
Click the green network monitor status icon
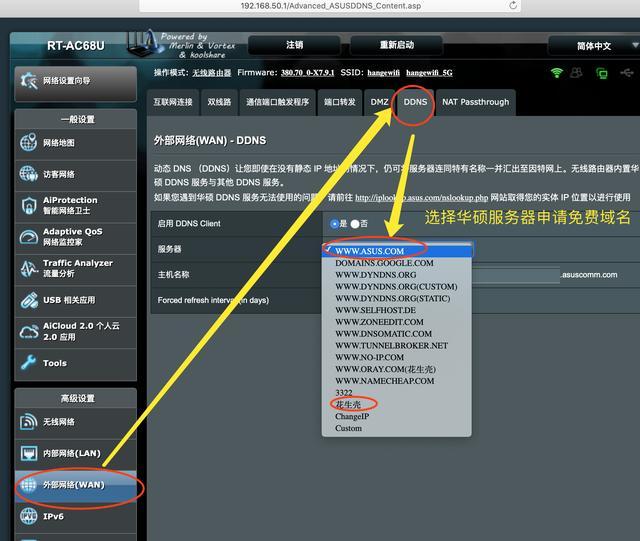[602, 73]
